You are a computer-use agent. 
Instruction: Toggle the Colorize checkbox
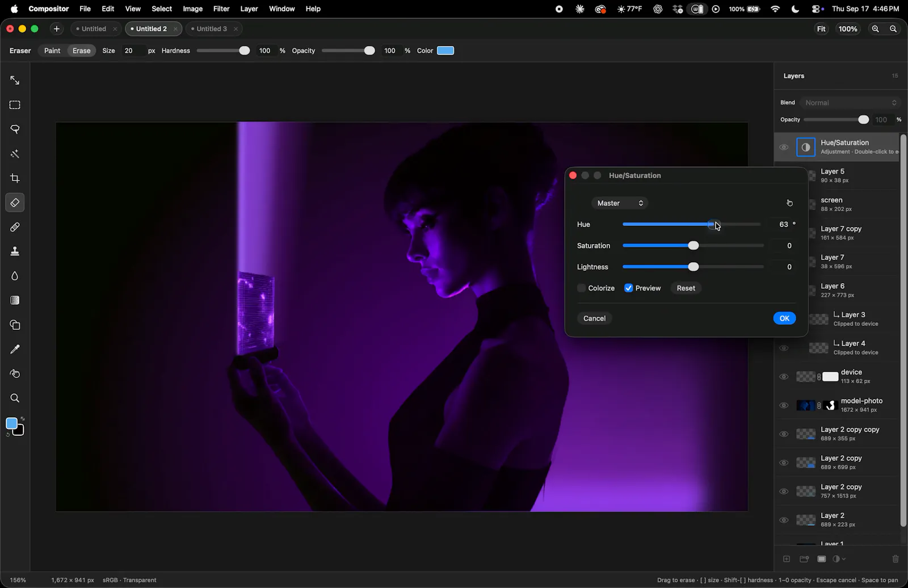point(582,288)
